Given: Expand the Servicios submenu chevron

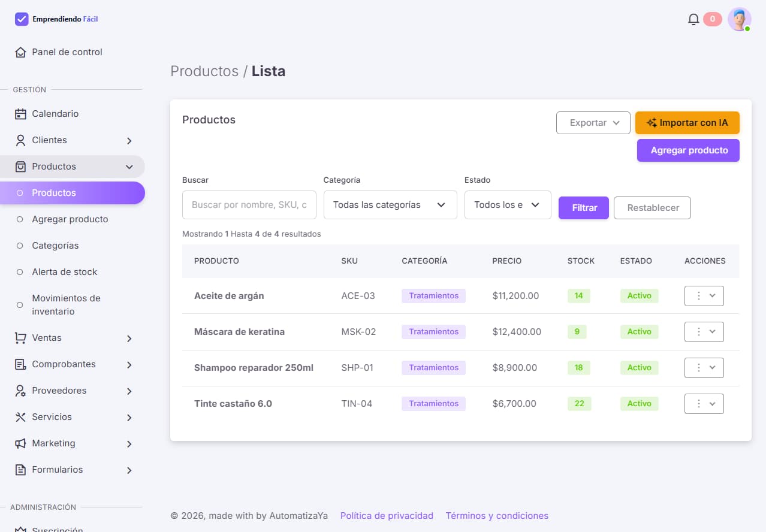Looking at the screenshot, I should 129,418.
